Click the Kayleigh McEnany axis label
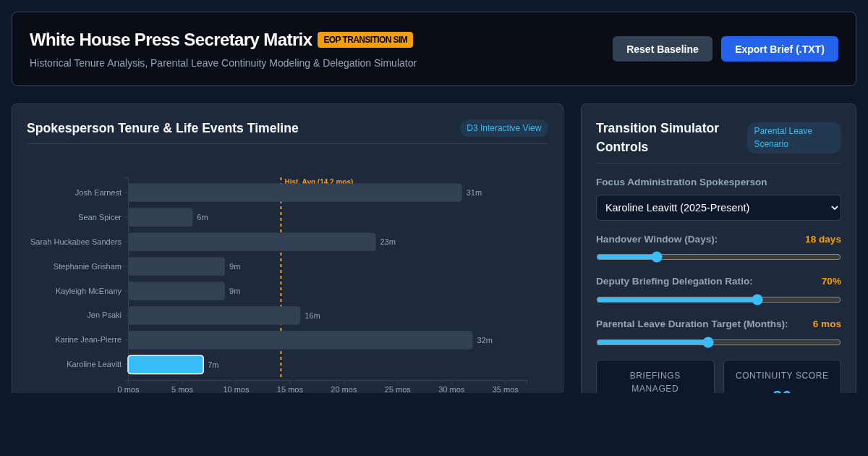 click(x=88, y=291)
